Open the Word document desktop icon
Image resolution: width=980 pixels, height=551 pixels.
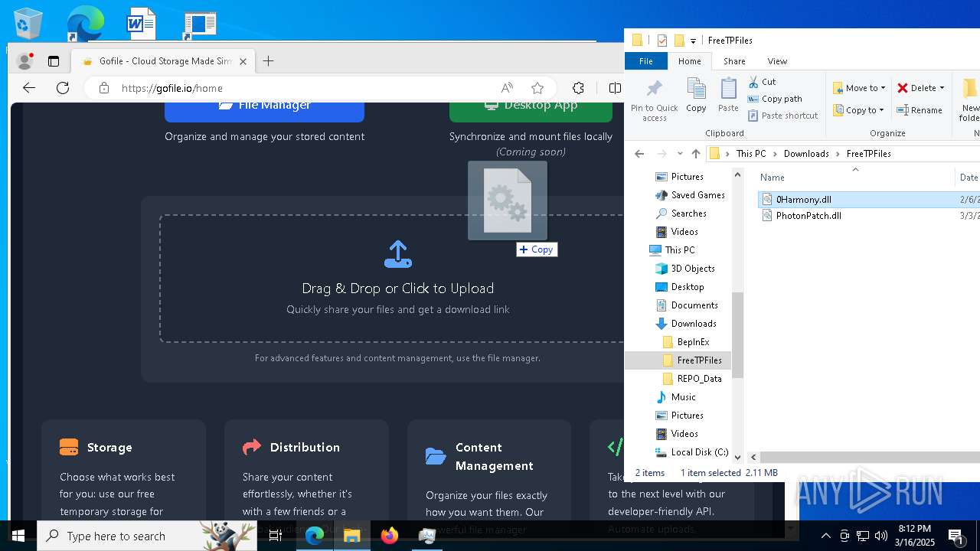(142, 23)
